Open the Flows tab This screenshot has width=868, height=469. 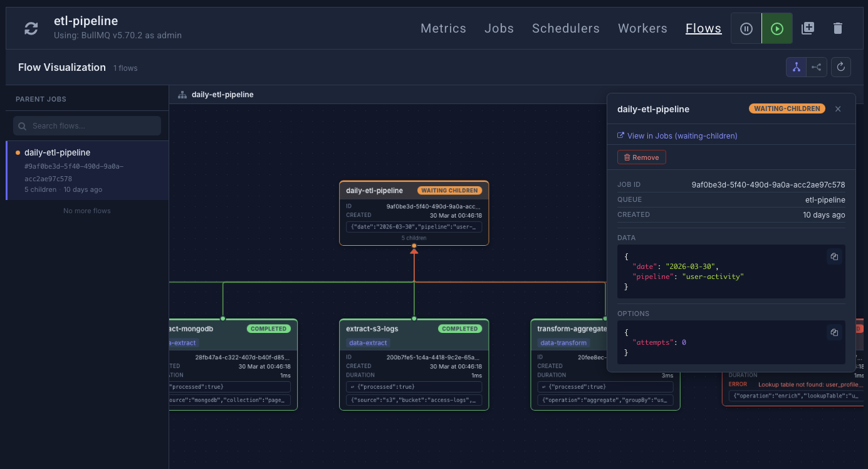click(704, 28)
